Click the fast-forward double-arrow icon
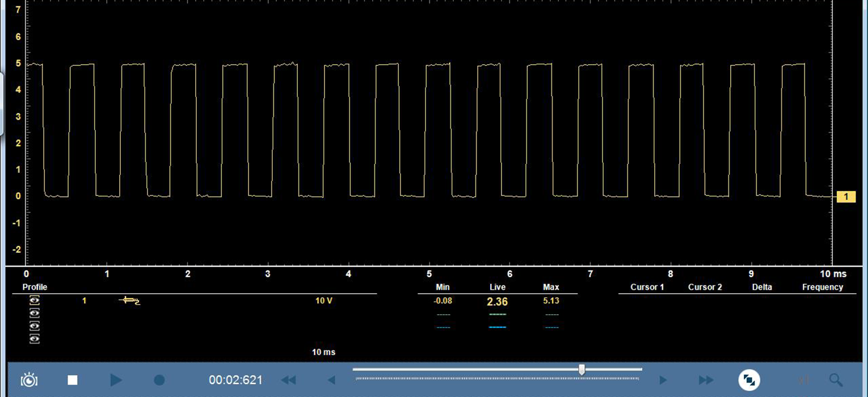Viewport: 868px width, 397px height. click(706, 380)
